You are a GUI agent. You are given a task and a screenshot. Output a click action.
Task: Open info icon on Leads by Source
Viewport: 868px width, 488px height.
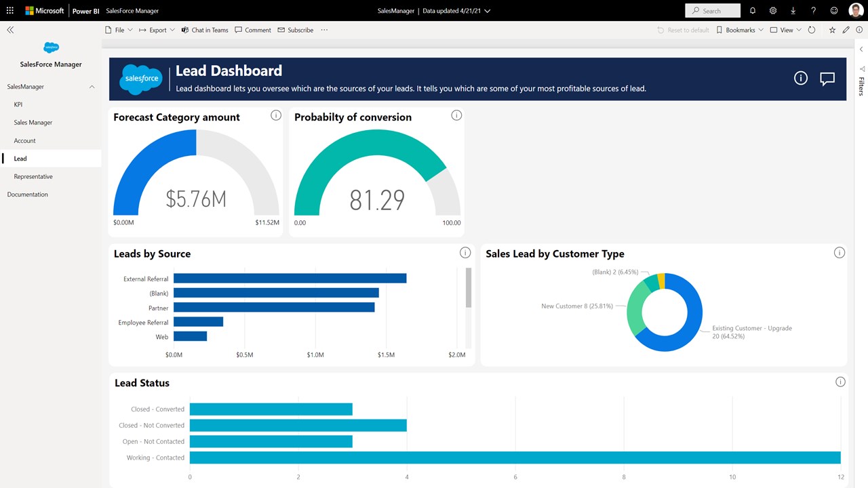pos(465,253)
